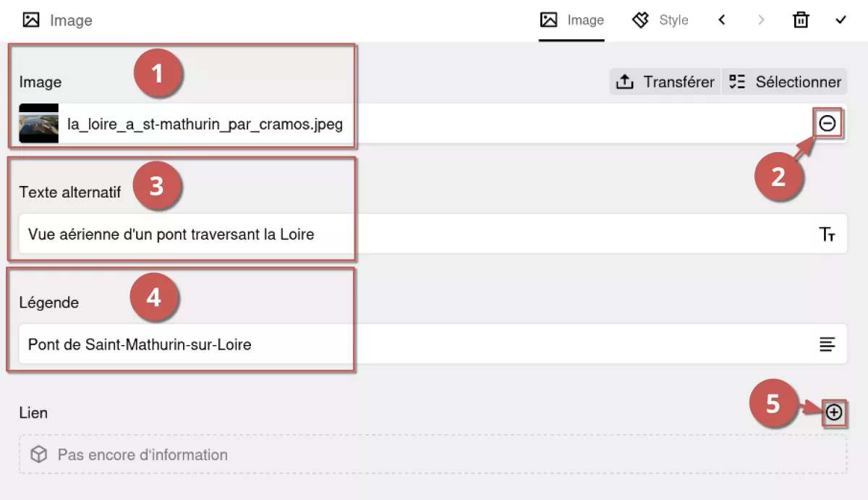Switch to the Style tab
The height and width of the screenshot is (500, 868).
[x=660, y=20]
